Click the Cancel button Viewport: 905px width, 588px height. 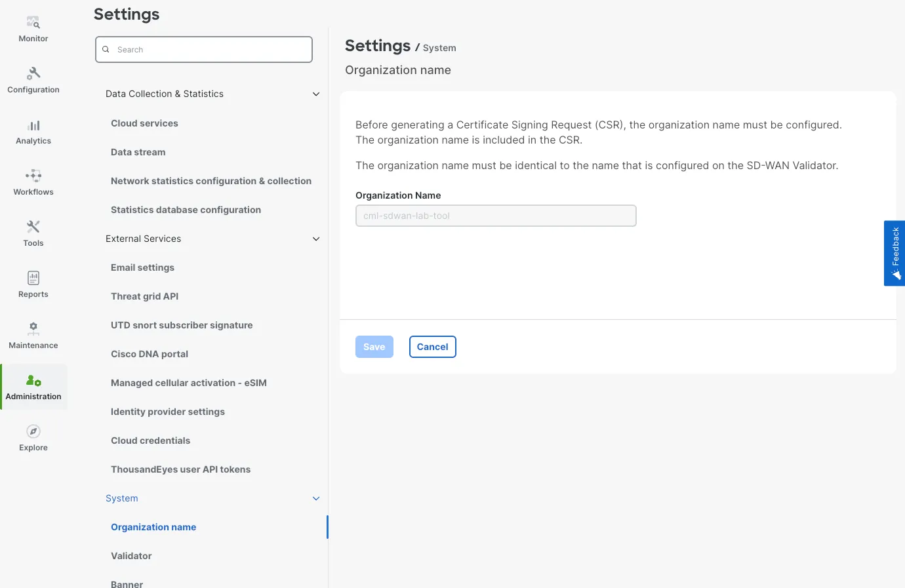tap(433, 347)
